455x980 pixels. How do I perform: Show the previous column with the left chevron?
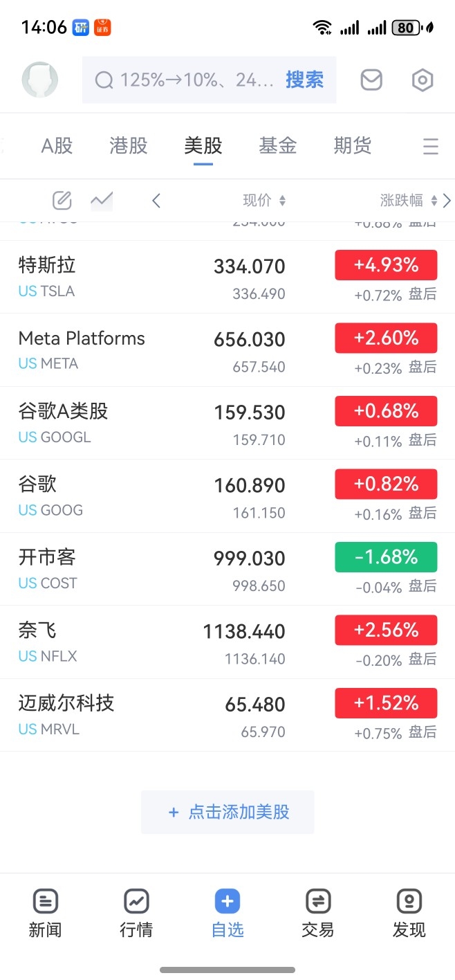(x=156, y=201)
